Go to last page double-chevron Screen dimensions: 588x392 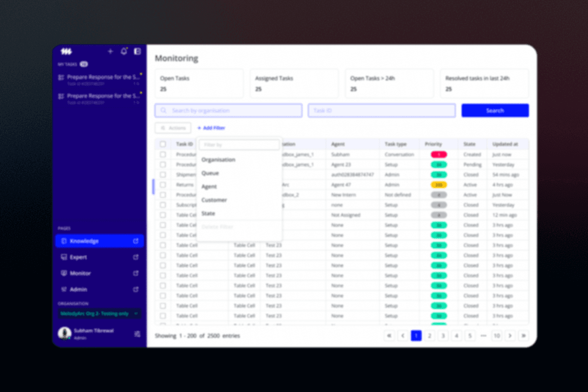point(523,336)
